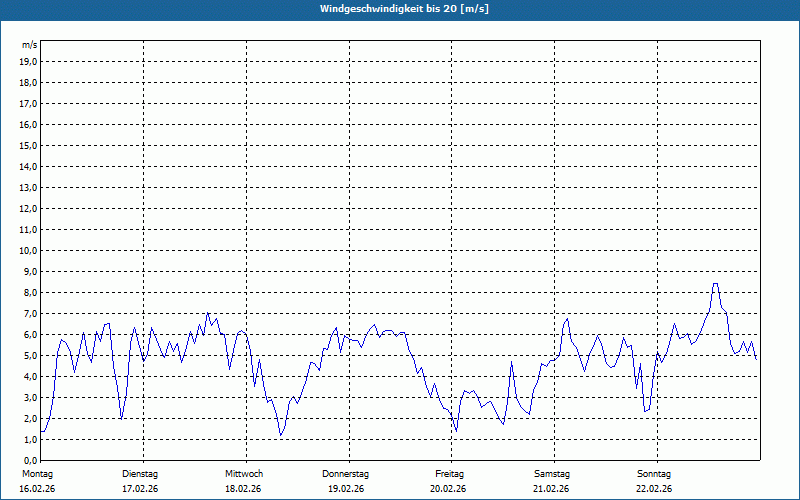Click the date 21.02.26
This screenshot has width=800, height=500.
point(551,489)
